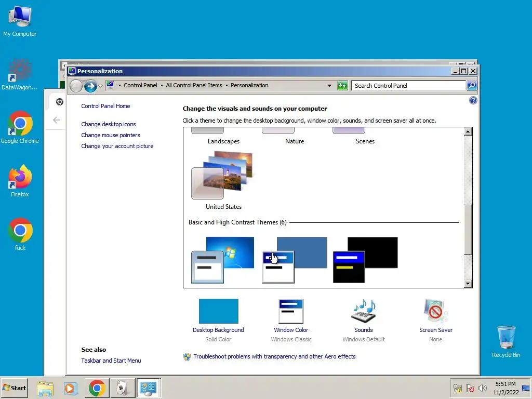Launch Firefox from the desktop
532x399 pixels.
[20, 181]
